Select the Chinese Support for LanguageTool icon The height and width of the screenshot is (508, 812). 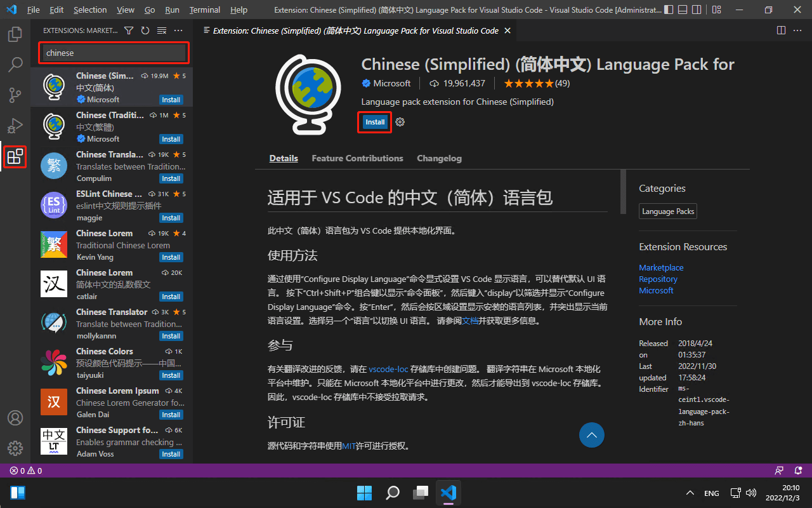[x=54, y=441]
